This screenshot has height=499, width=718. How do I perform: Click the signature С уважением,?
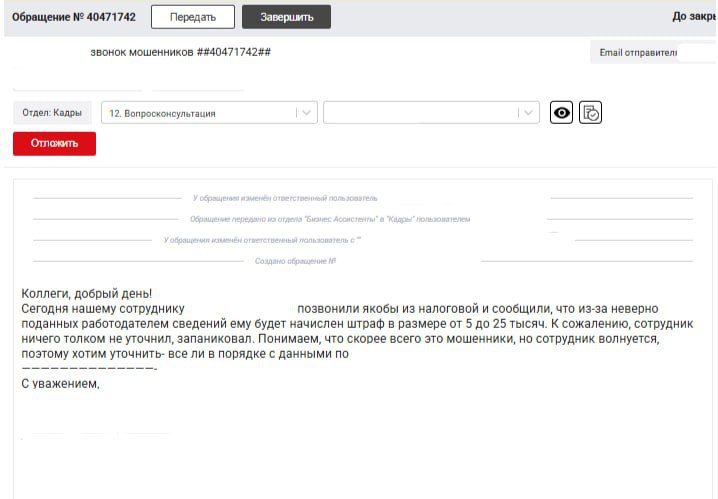pos(60,383)
